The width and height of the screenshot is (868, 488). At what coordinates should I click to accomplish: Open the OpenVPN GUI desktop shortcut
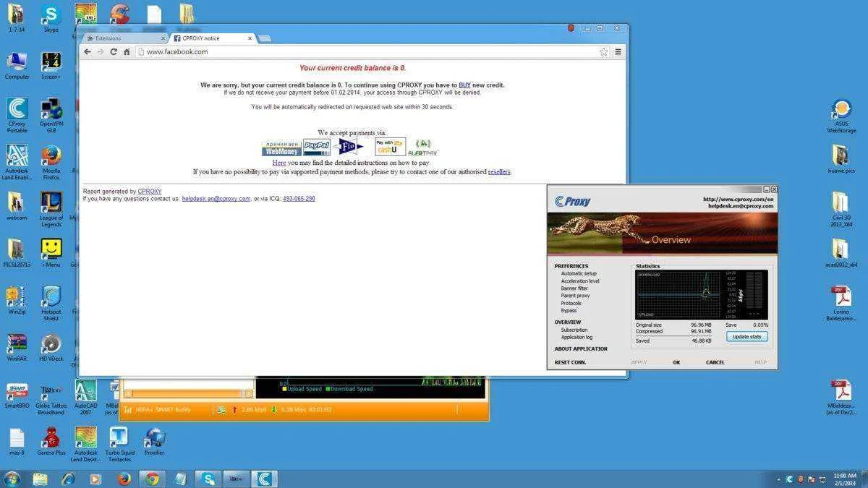point(51,115)
